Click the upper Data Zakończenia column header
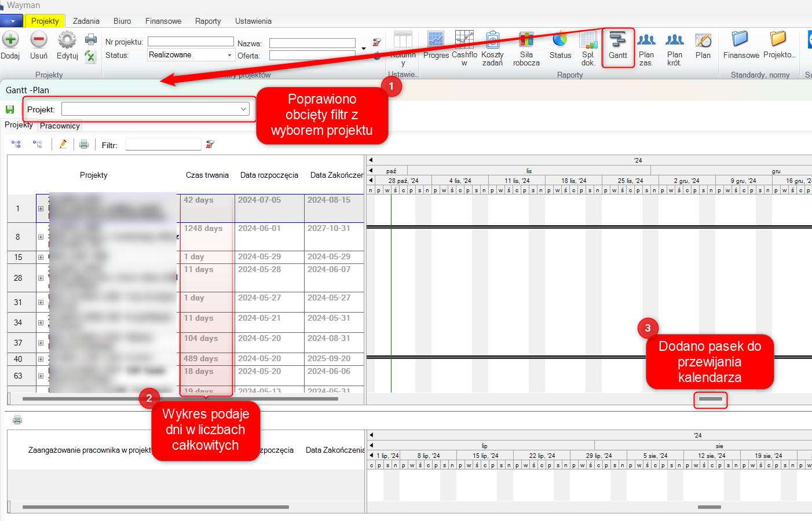This screenshot has height=521, width=812. point(334,175)
